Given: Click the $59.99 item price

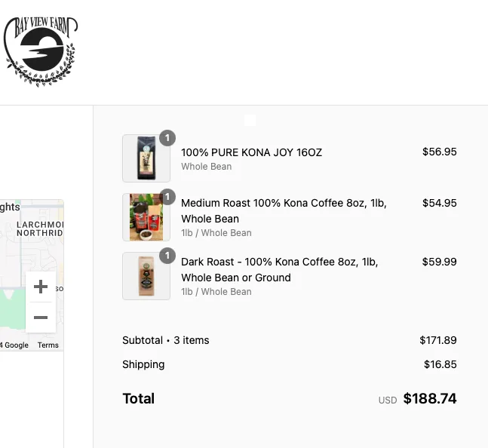Looking at the screenshot, I should [x=439, y=262].
